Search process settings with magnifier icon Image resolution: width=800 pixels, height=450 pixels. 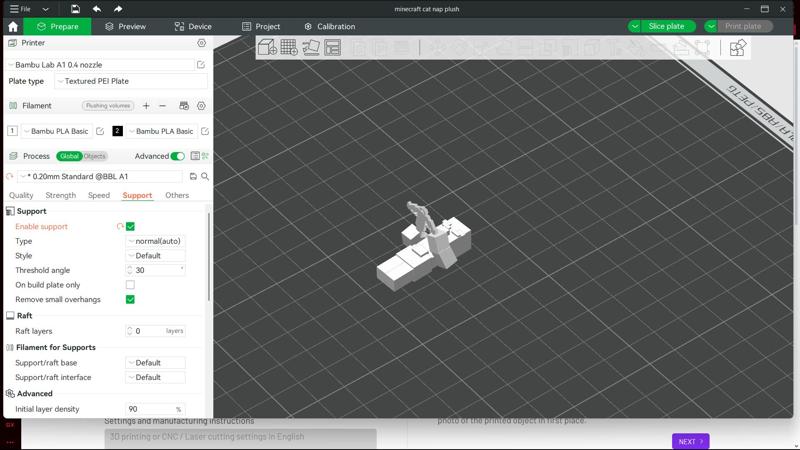205,177
